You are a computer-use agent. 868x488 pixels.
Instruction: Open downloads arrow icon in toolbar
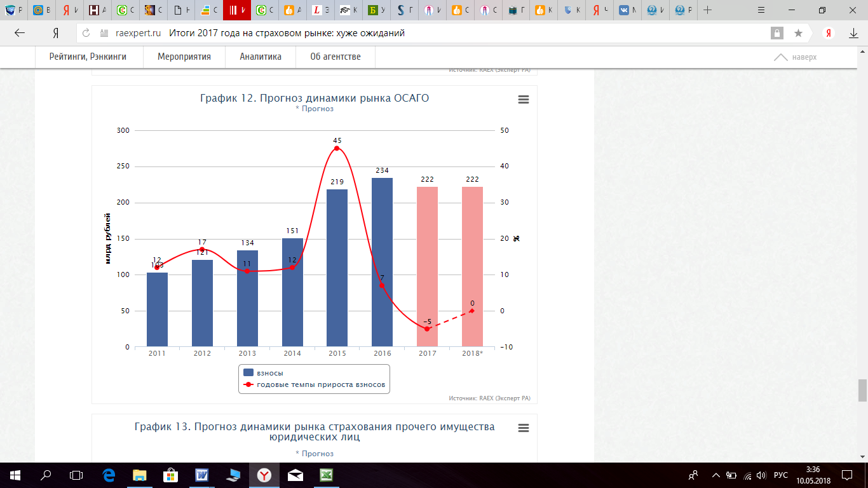[x=854, y=33]
